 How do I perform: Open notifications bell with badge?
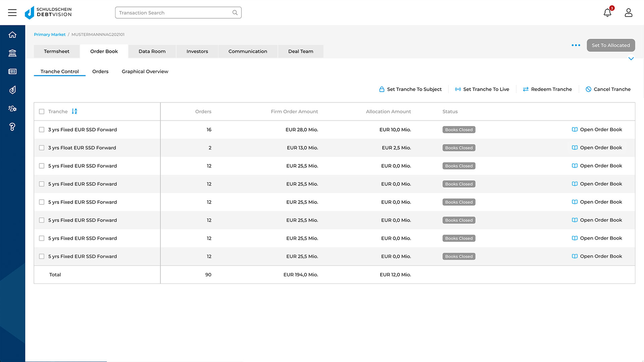607,13
